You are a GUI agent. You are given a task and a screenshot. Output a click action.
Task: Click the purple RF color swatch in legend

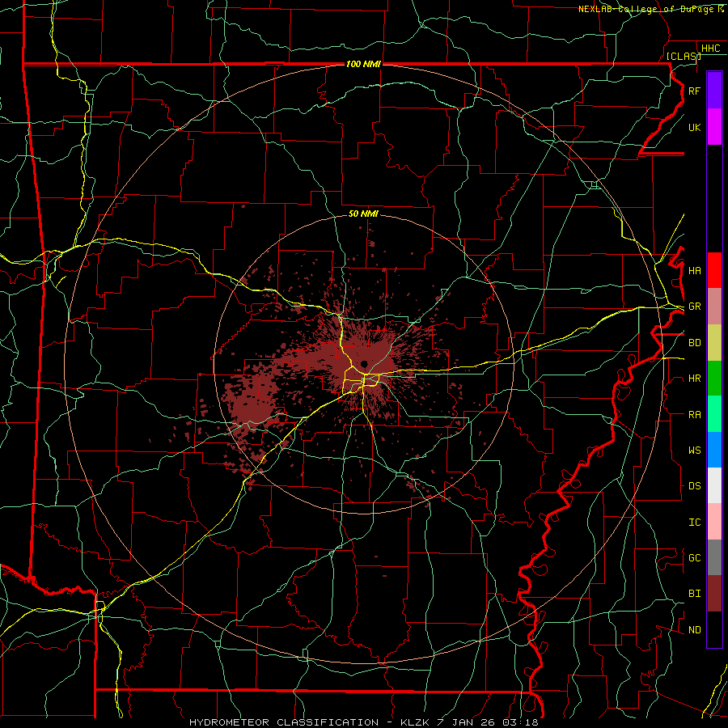(x=714, y=91)
